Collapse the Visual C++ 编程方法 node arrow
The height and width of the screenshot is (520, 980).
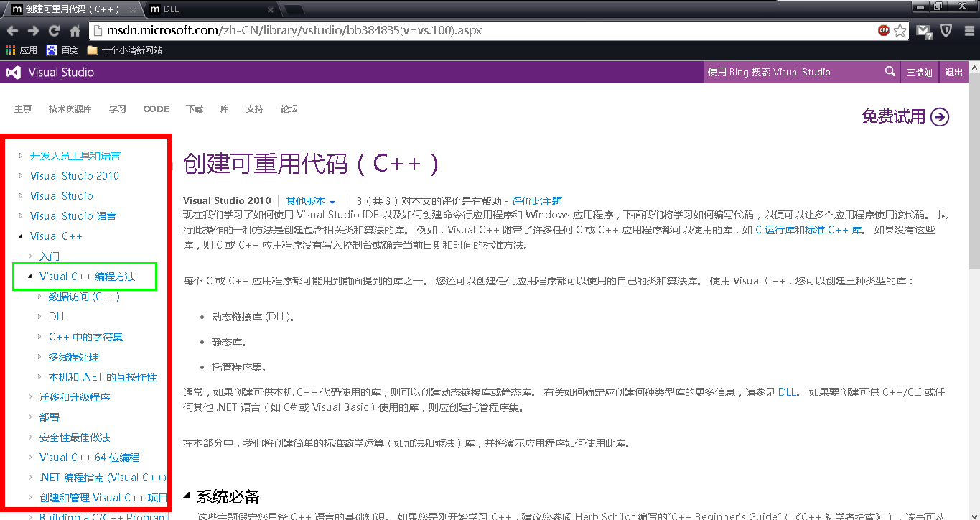(x=30, y=277)
